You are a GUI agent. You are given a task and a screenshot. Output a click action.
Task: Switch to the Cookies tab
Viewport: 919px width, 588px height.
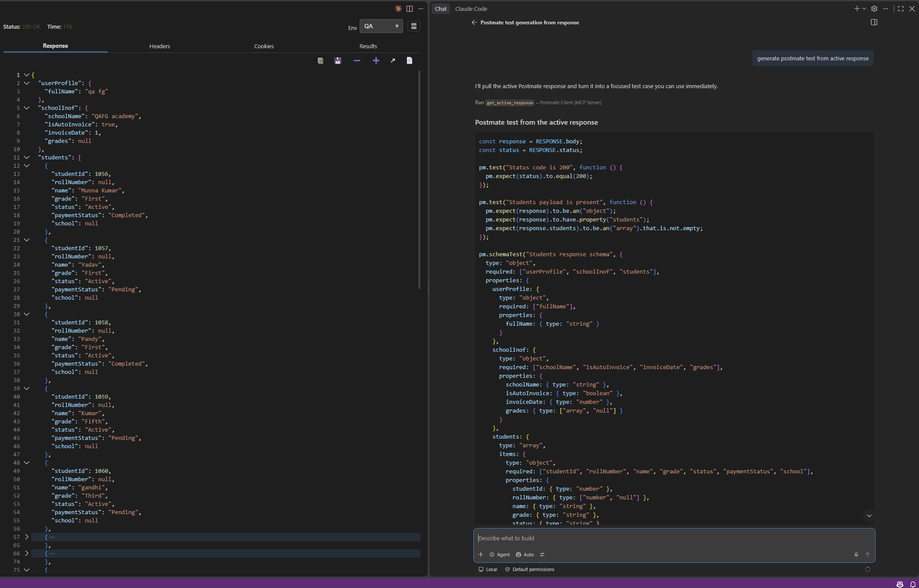coord(264,46)
